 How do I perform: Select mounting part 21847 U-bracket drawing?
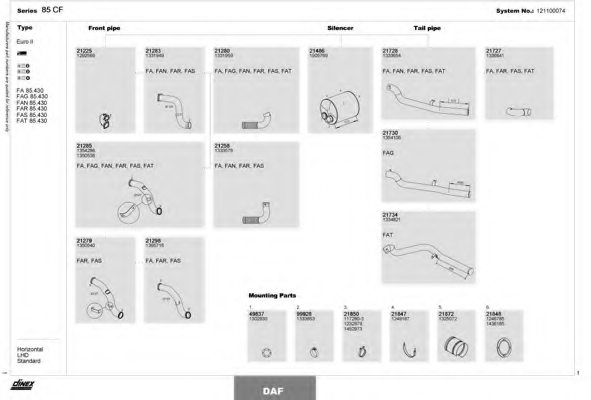point(409,349)
